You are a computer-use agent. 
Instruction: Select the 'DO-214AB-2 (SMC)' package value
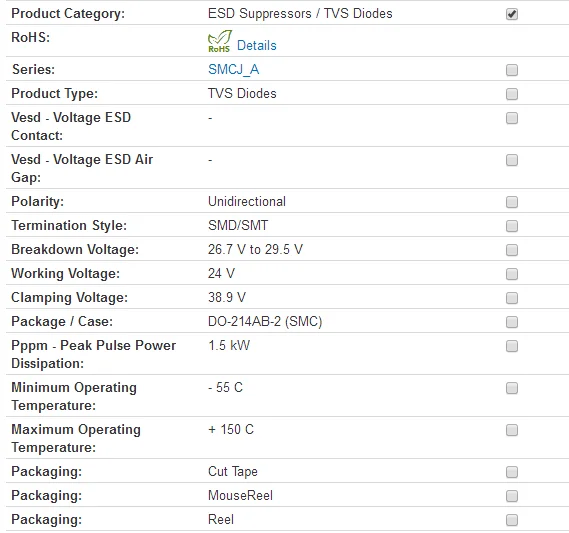click(x=265, y=321)
